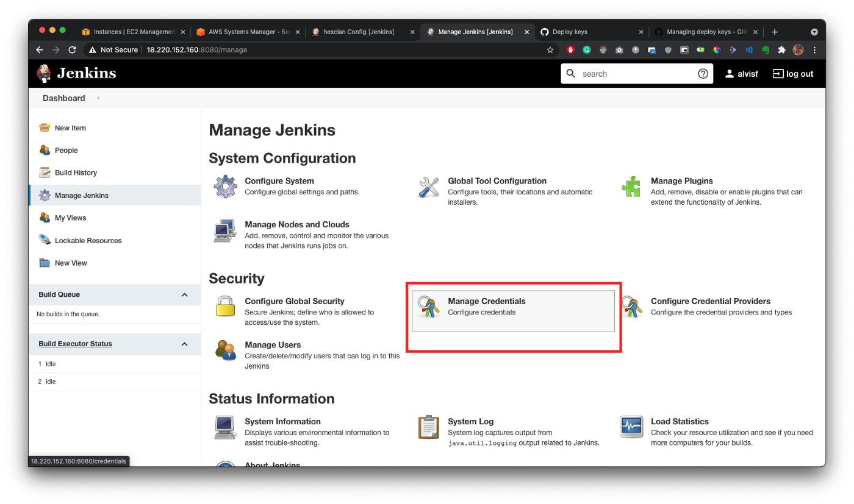Click the Jenkins butler logo in the header
The width and height of the screenshot is (854, 504).
(x=44, y=74)
